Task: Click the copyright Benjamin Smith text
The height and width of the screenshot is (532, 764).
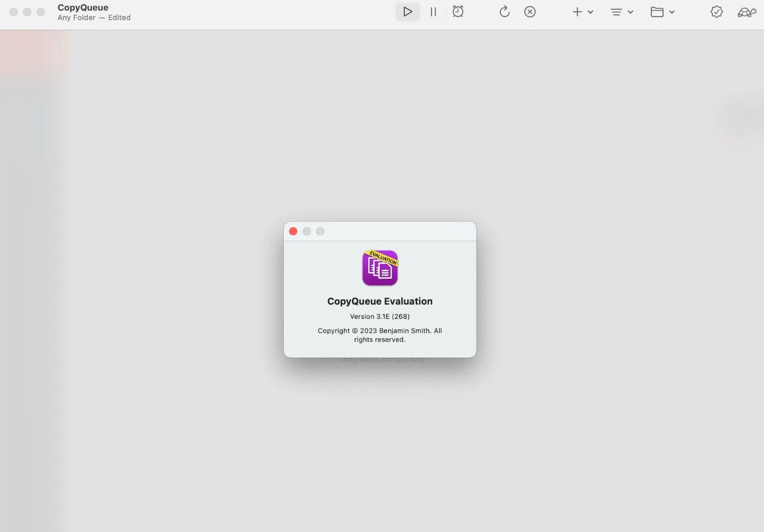Action: coord(380,335)
